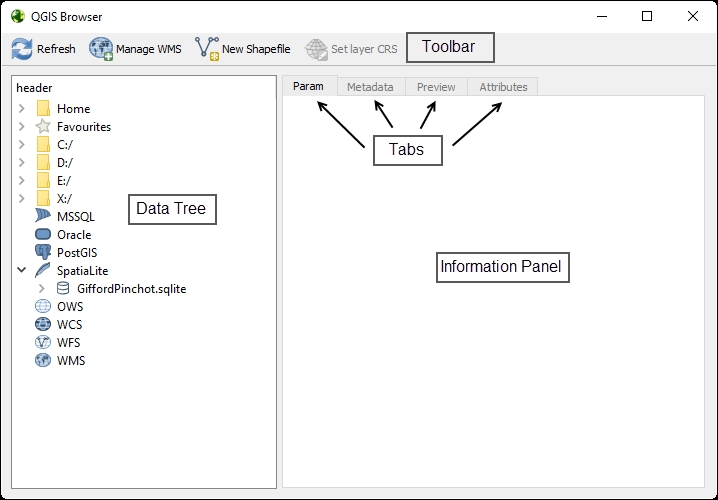Switch to the Attributes tab
The height and width of the screenshot is (500, 718).
point(503,87)
